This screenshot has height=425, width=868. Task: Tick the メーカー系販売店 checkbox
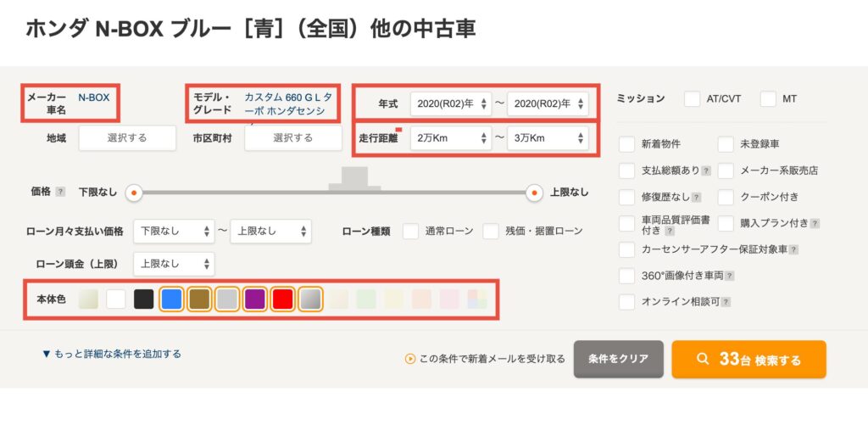click(x=726, y=171)
